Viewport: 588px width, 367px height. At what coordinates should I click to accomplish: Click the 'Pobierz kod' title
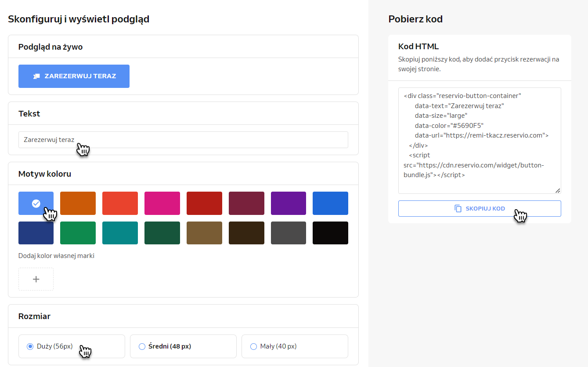coord(415,19)
